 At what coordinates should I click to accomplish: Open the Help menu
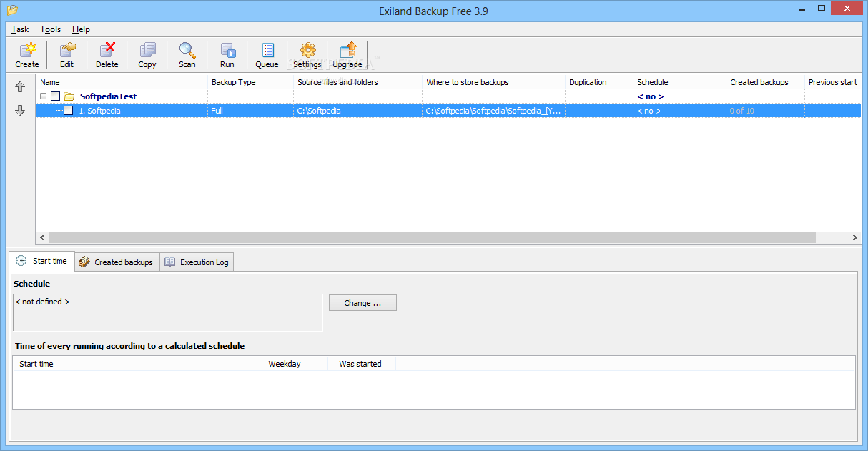click(82, 29)
